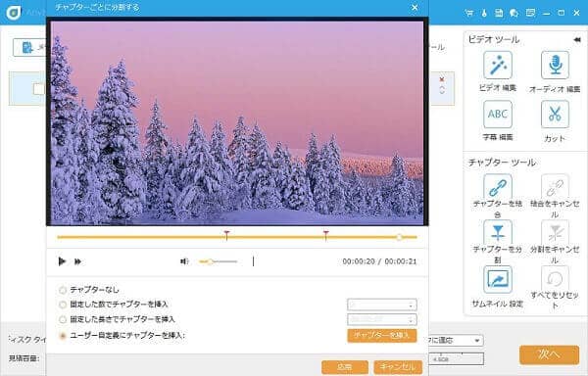This screenshot has height=376, width=588.
Task: Click the orange 次へ button
Action: (x=549, y=354)
